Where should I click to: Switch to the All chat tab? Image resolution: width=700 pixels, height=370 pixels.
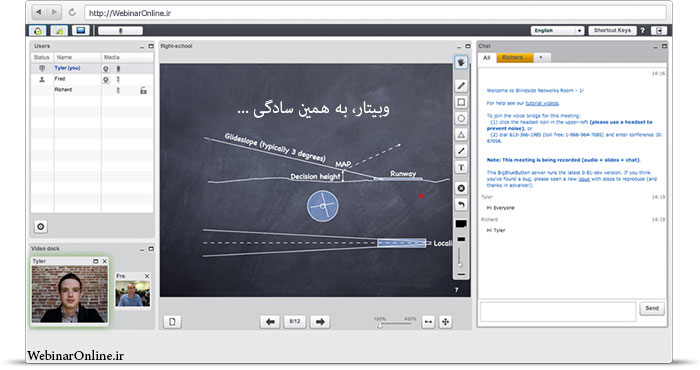487,58
